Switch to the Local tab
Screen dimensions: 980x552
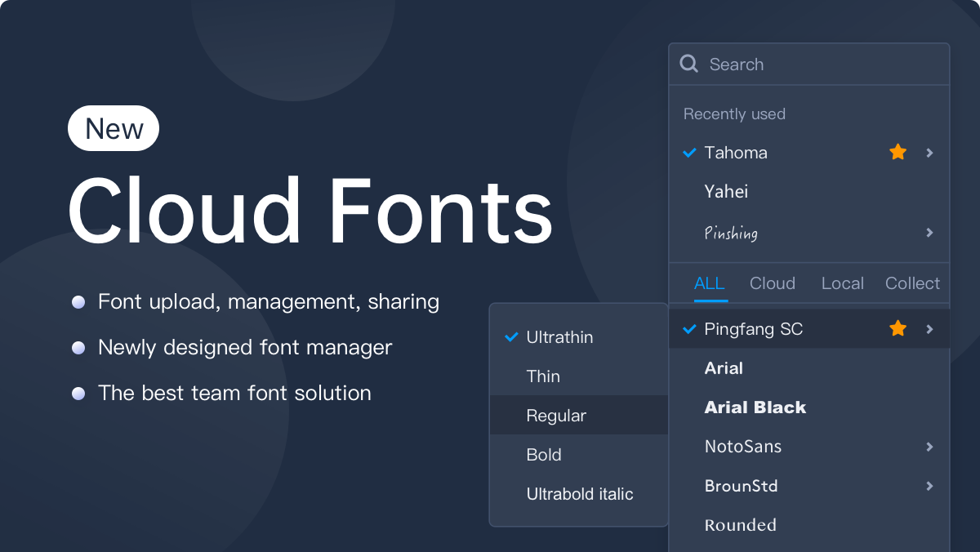[x=842, y=283]
